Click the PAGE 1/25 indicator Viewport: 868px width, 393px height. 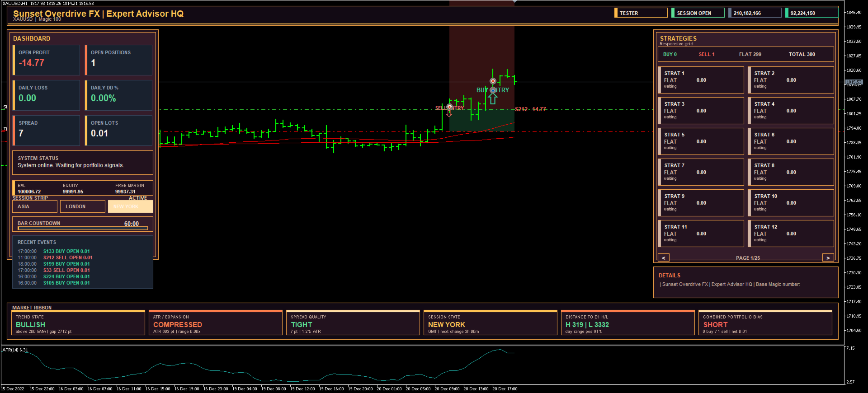click(x=748, y=258)
